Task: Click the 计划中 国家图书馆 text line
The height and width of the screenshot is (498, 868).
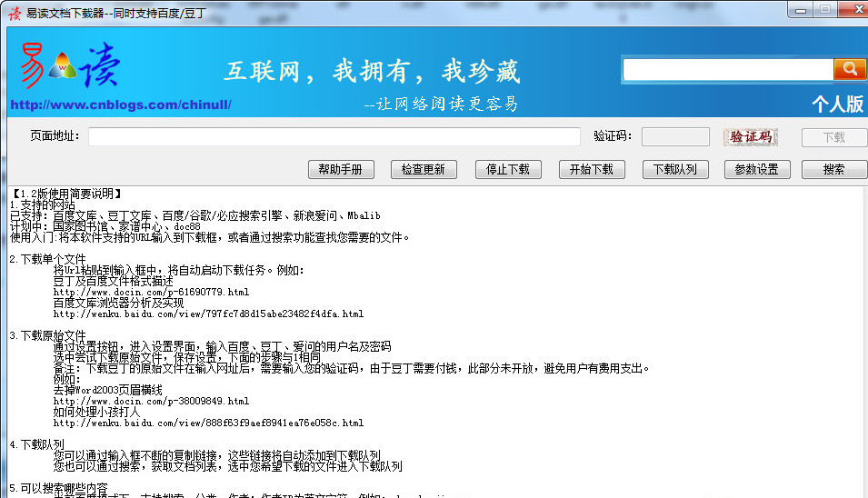Action: tap(105, 226)
